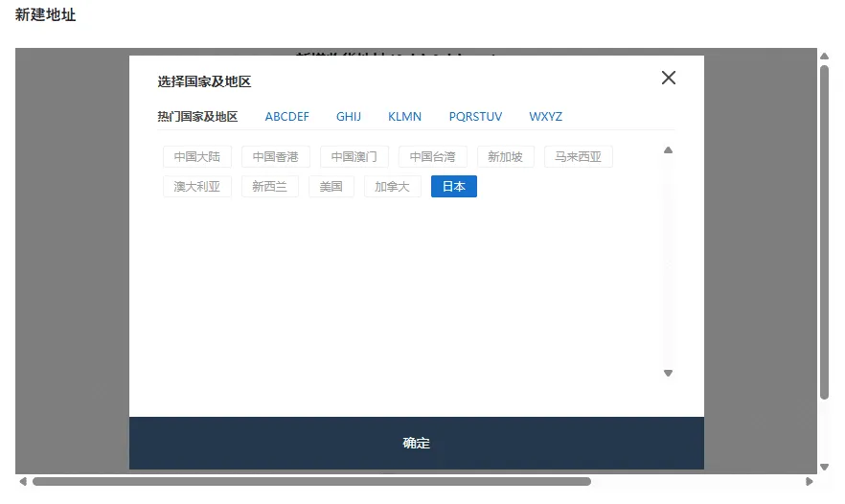Switch to the PQRSTUV tab
The image size is (845, 504).
tap(475, 117)
